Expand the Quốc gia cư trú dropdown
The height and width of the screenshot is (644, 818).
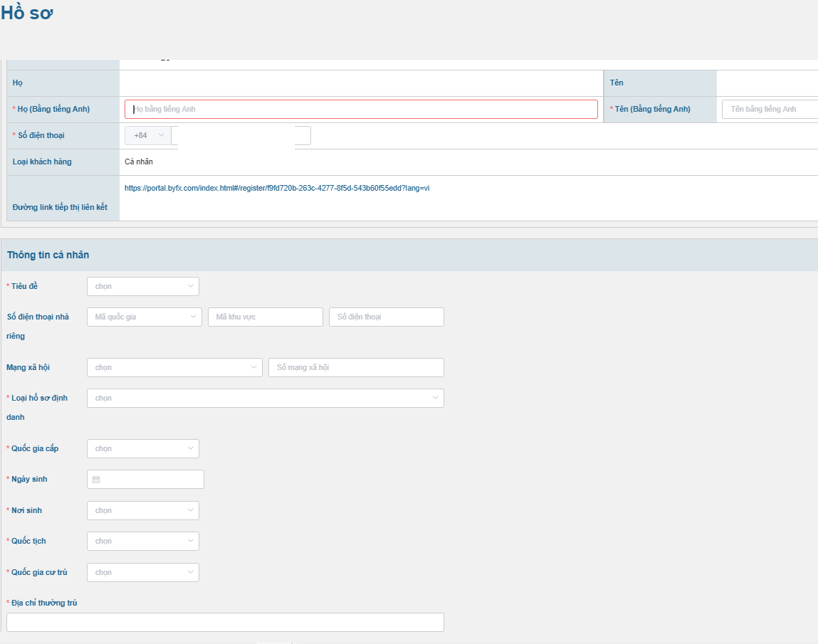pyautogui.click(x=143, y=573)
